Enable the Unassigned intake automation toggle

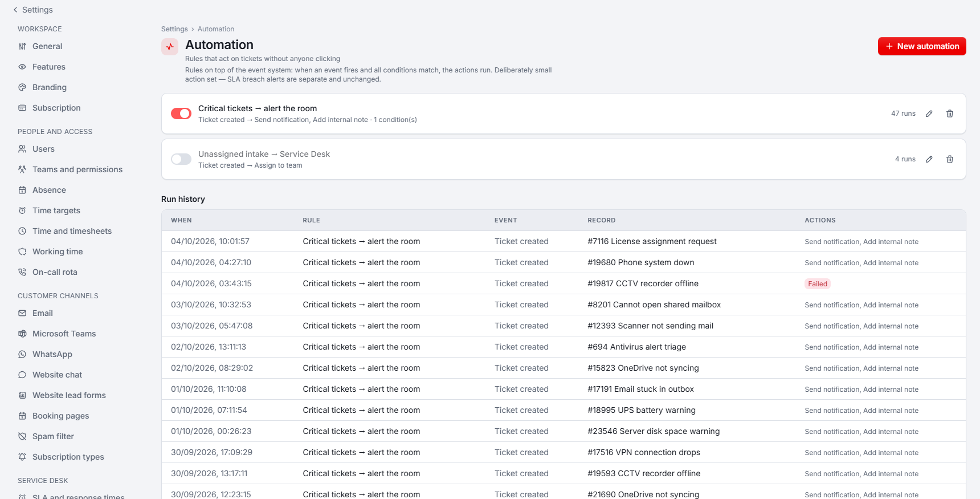coord(181,159)
